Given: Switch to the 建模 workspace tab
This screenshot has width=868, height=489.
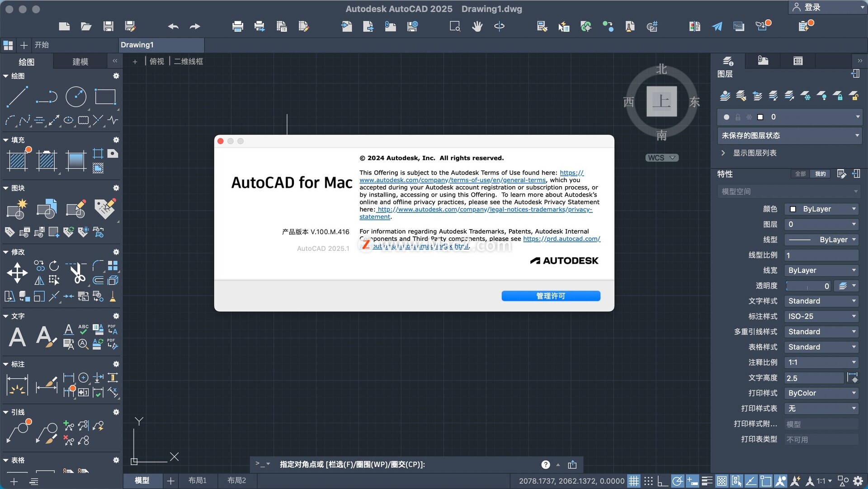Looking at the screenshot, I should point(80,61).
